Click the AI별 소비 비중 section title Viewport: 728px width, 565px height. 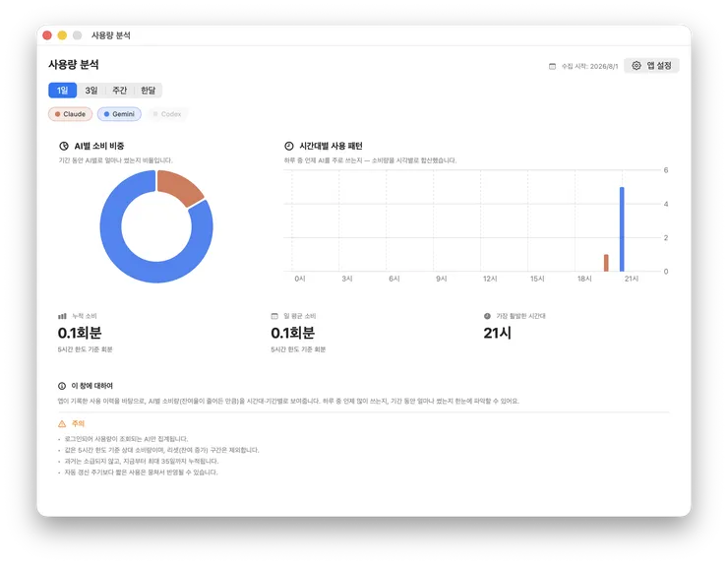(x=99, y=146)
